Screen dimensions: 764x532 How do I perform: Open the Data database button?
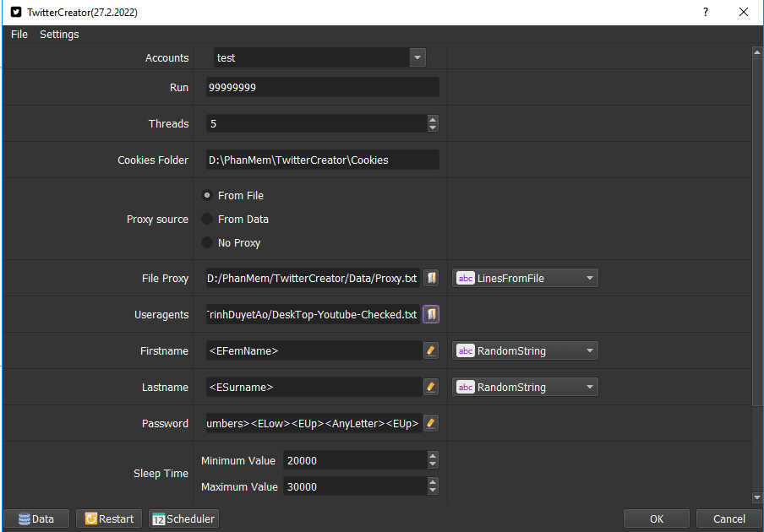coord(36,518)
